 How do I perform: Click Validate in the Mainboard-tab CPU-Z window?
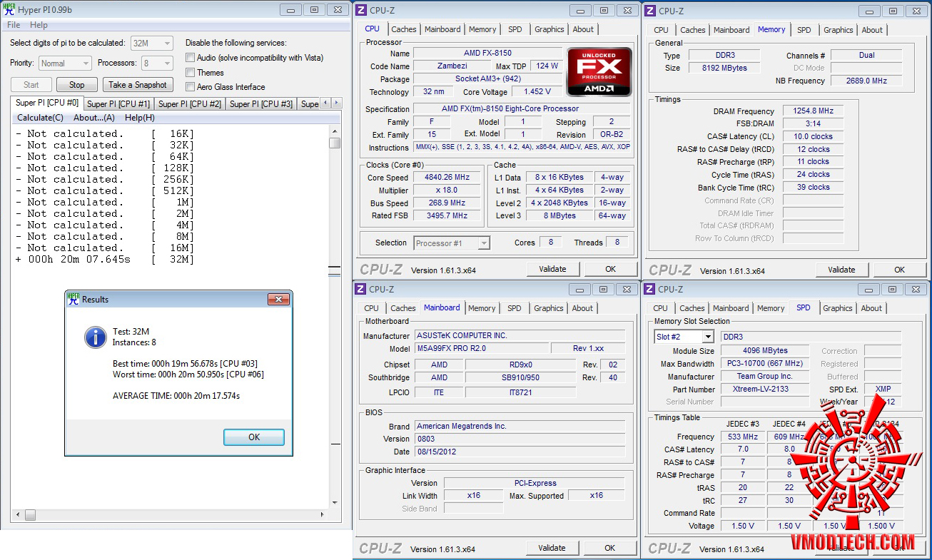tap(552, 548)
